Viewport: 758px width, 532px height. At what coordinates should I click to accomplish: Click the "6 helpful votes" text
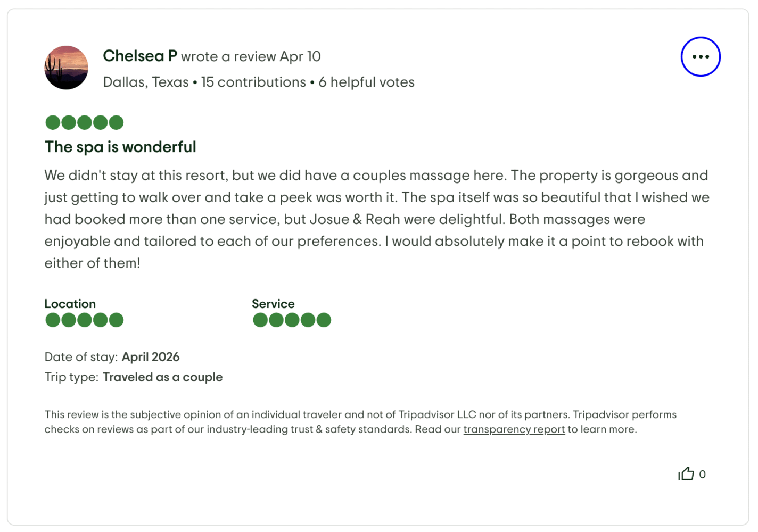click(366, 82)
